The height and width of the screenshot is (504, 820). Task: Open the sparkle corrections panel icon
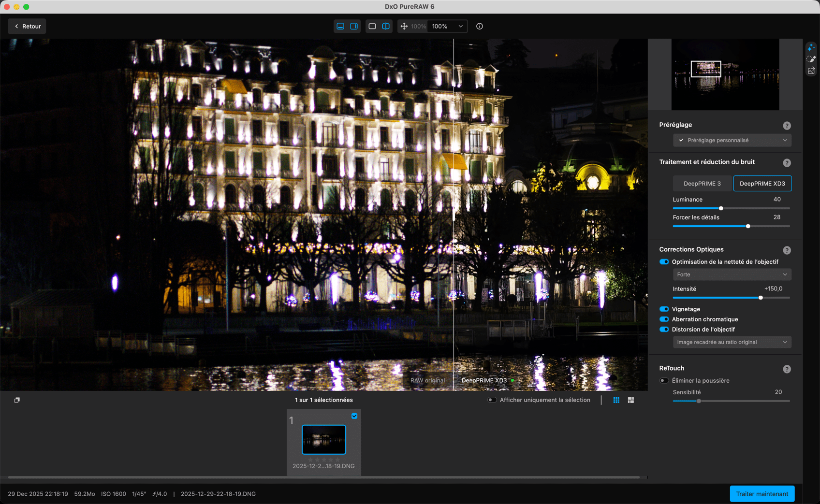click(811, 47)
